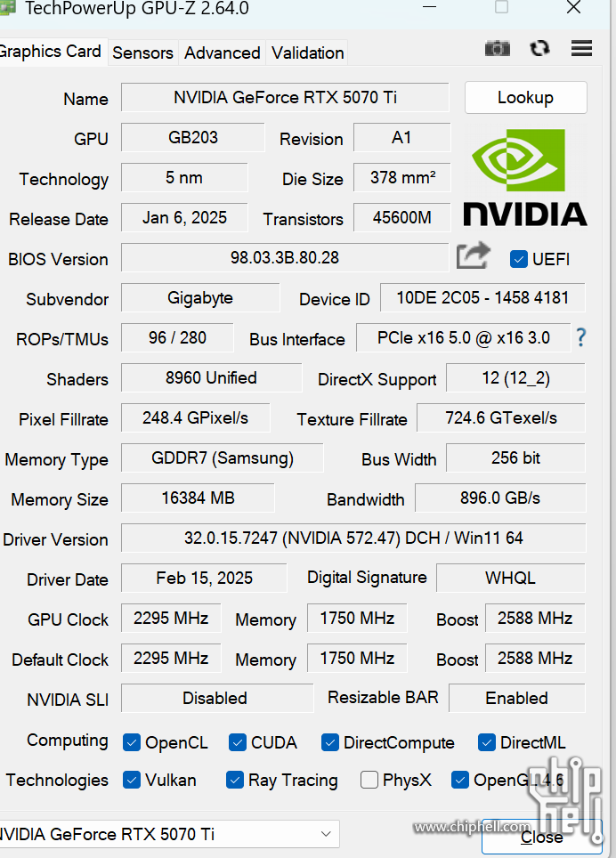The image size is (616, 858).
Task: Take a screenshot using the camera icon
Action: click(x=498, y=49)
